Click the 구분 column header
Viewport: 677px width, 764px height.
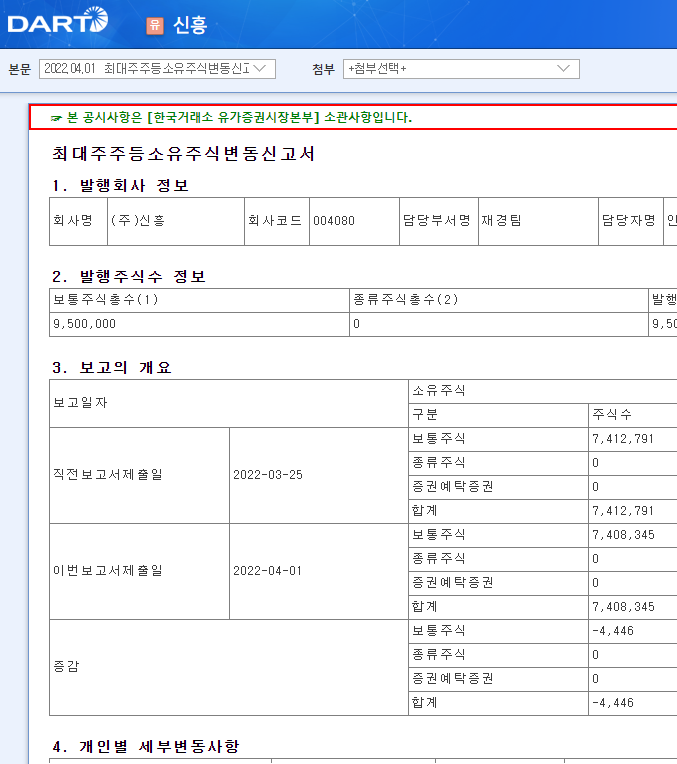point(498,415)
